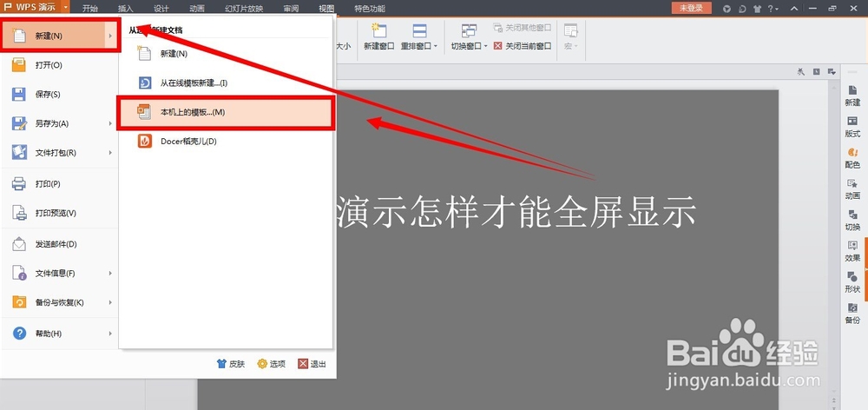The height and width of the screenshot is (410, 868).
Task: Expand the 新建(N) submenu arrow
Action: [111, 36]
